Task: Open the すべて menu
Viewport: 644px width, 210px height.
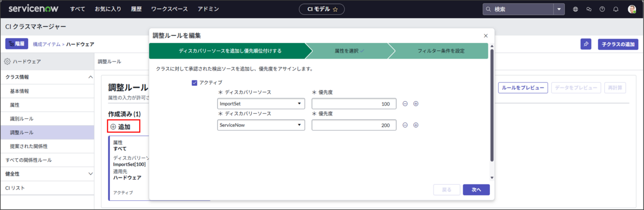Action: pos(78,9)
